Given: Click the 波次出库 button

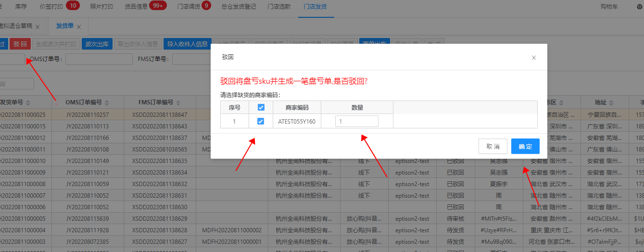Looking at the screenshot, I should tap(97, 44).
